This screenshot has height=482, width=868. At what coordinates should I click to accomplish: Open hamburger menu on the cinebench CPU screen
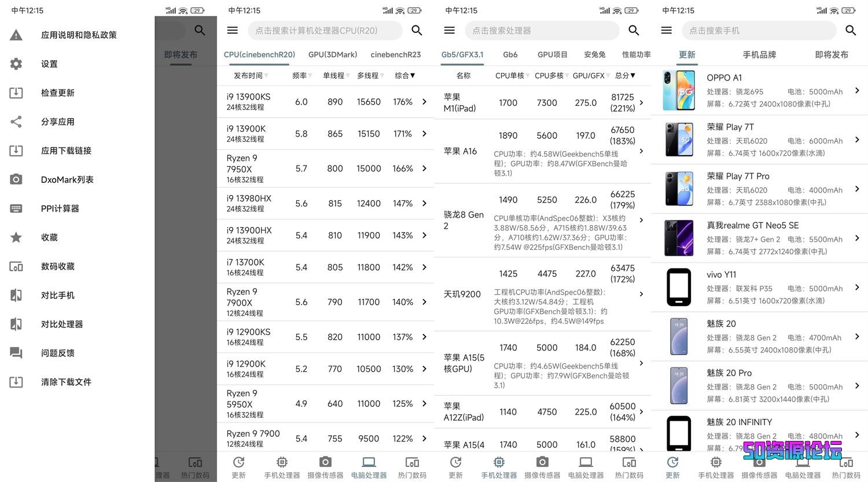pyautogui.click(x=233, y=30)
